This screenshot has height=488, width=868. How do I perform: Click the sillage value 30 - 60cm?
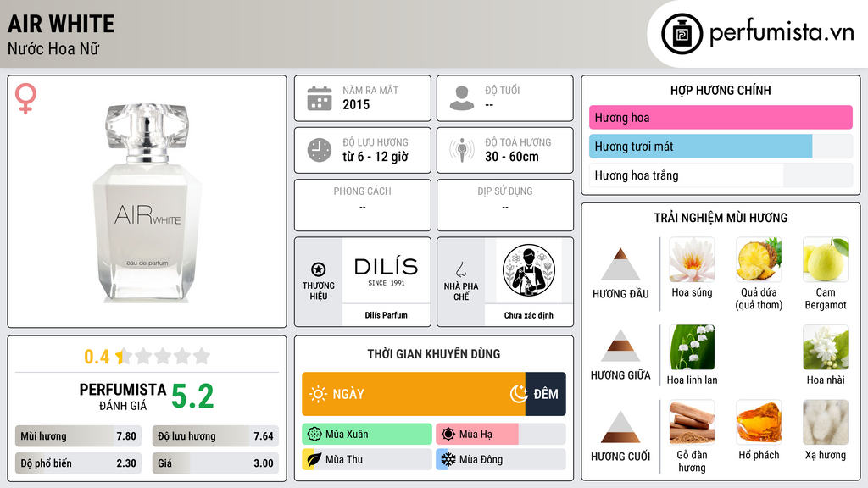point(512,157)
